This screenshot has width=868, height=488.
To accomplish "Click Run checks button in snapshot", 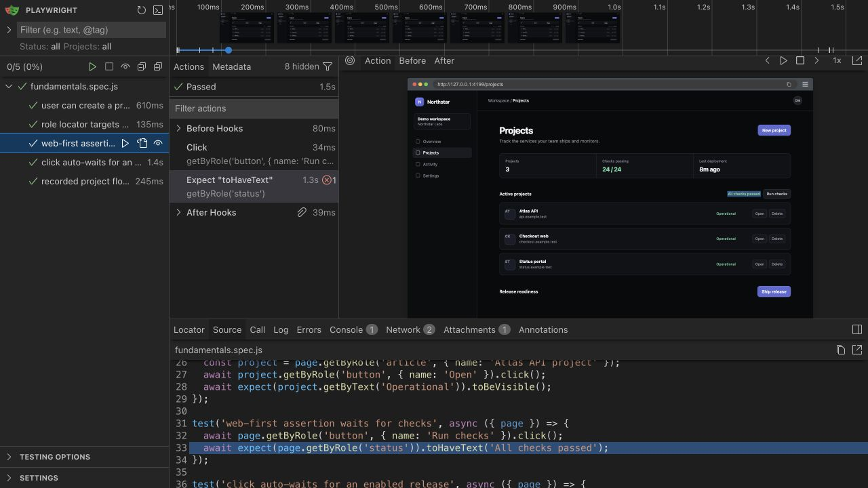I will pyautogui.click(x=777, y=194).
